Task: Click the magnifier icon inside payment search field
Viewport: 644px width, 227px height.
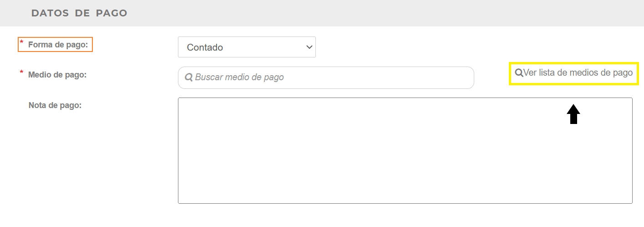Action: point(189,77)
